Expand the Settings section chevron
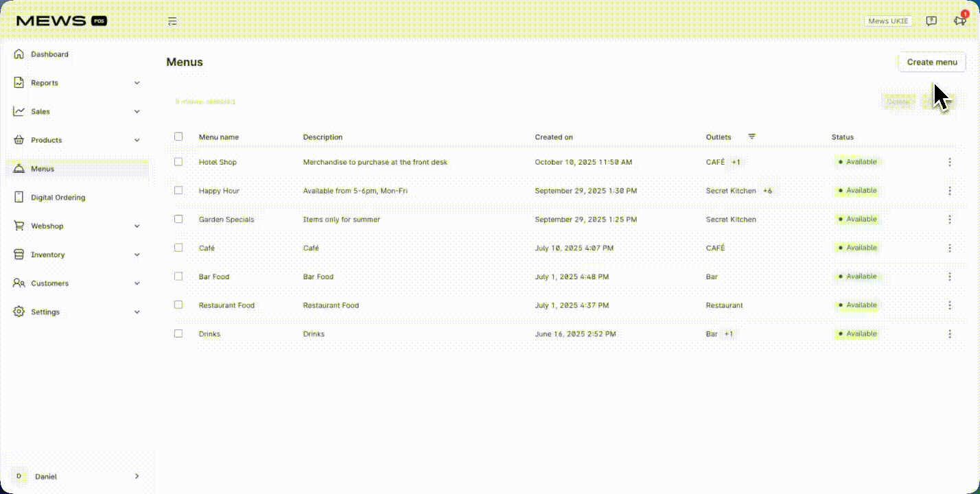Viewport: 980px width, 494px height. [x=137, y=312]
